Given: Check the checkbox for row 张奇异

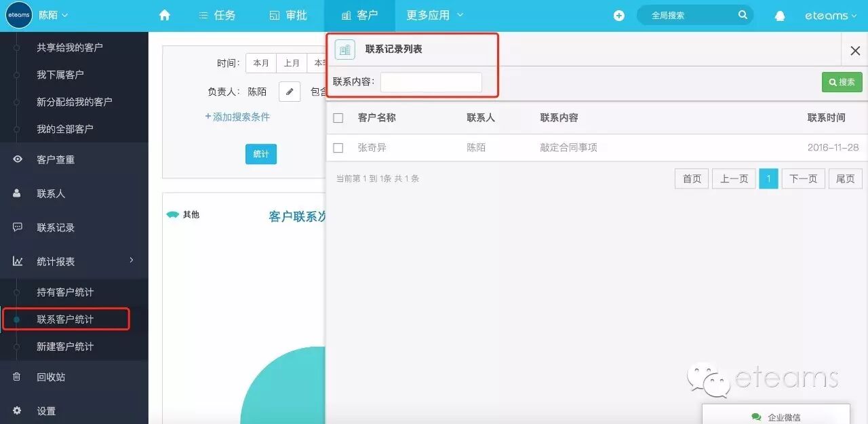Looking at the screenshot, I should pyautogui.click(x=338, y=148).
